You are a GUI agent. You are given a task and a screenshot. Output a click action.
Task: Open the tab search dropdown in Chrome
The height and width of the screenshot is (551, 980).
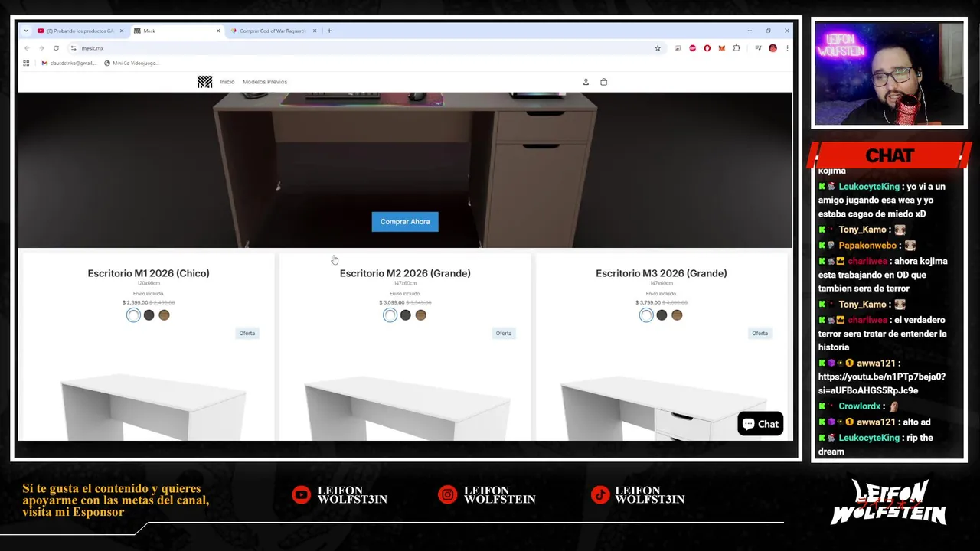click(x=25, y=31)
